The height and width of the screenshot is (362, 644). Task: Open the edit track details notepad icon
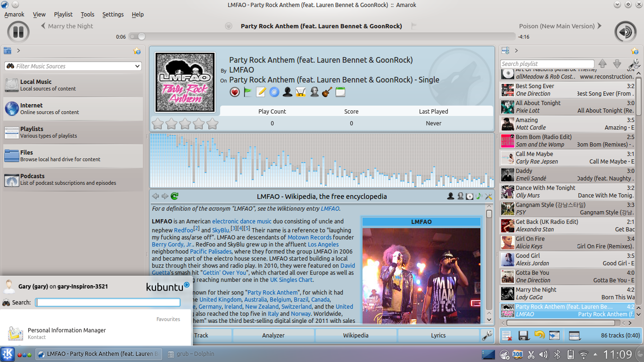261,92
